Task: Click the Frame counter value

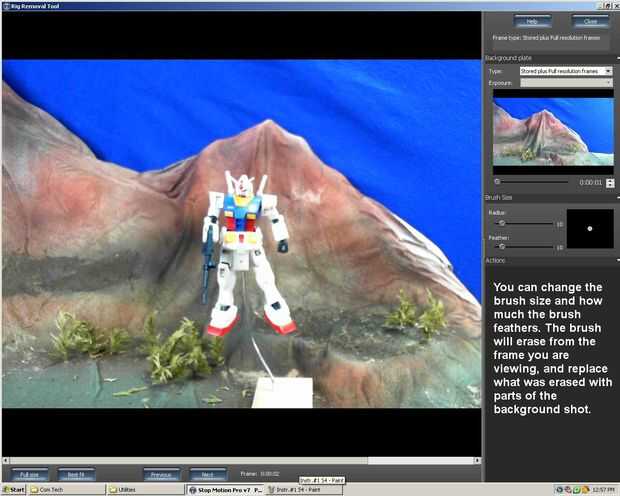Action: pyautogui.click(x=270, y=474)
